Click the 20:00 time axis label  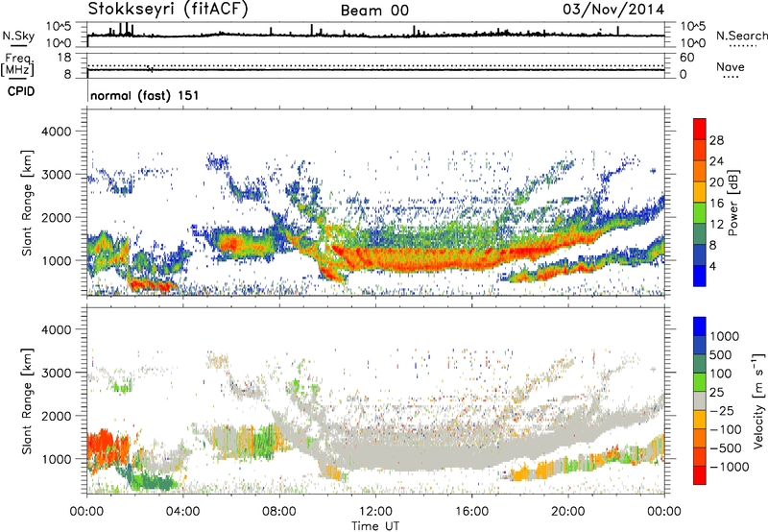tap(567, 512)
